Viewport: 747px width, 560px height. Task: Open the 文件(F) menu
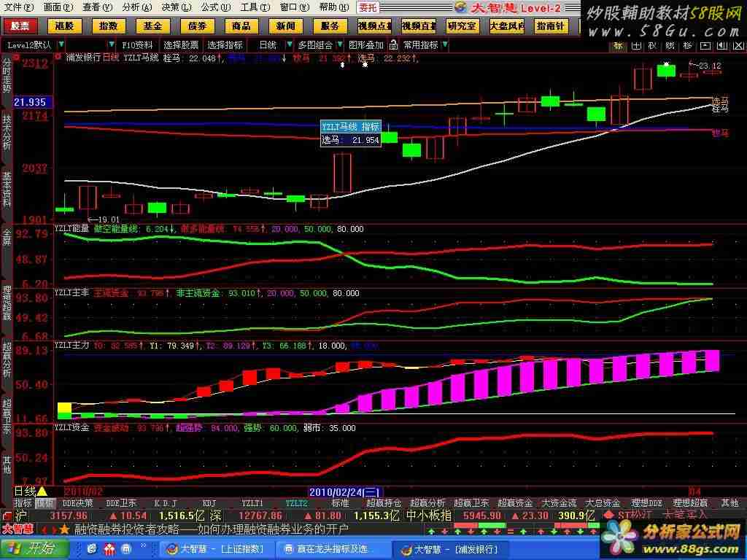click(x=19, y=7)
